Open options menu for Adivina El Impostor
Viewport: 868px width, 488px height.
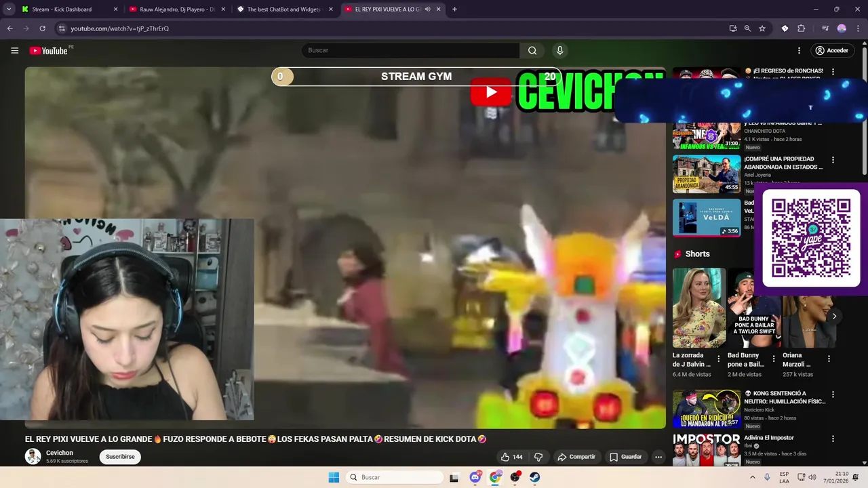(x=833, y=439)
